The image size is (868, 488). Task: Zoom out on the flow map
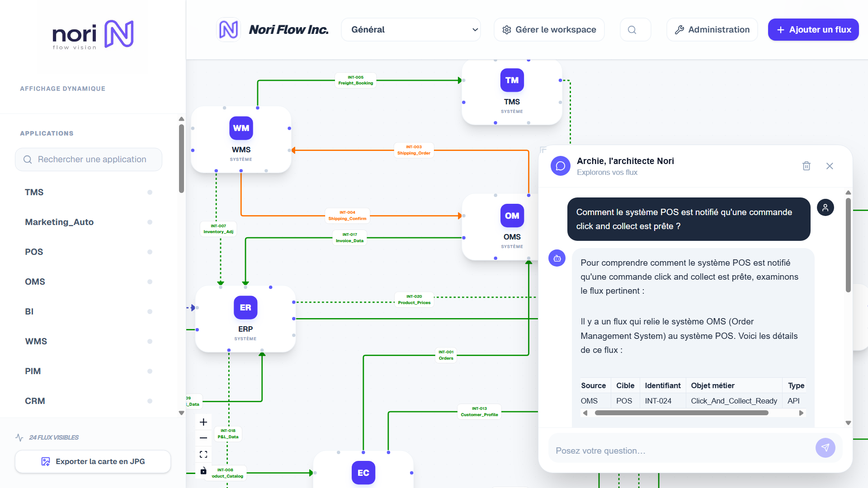[x=203, y=438]
